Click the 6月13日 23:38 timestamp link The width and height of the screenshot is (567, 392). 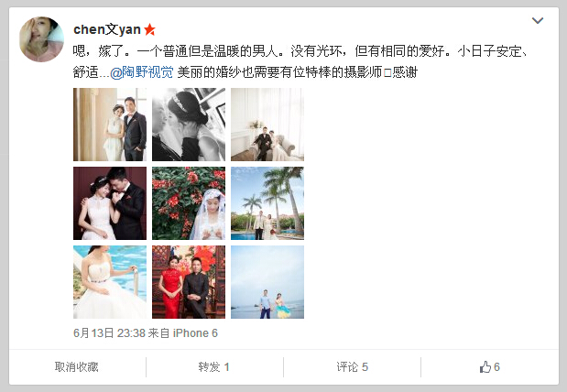click(109, 332)
